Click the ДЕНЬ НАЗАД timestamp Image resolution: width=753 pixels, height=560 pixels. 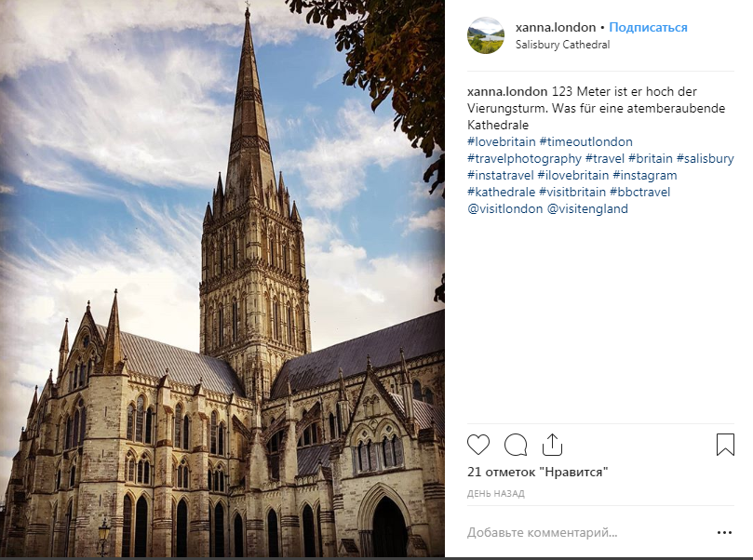495,493
